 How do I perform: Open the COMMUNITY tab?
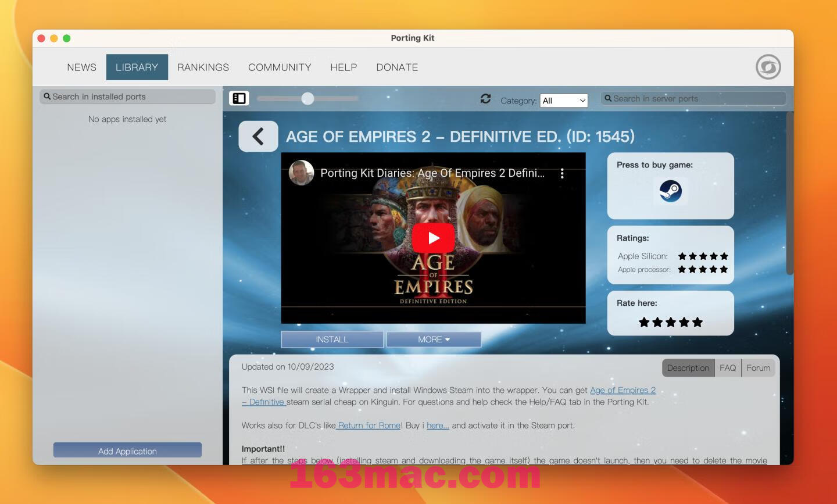pyautogui.click(x=280, y=67)
